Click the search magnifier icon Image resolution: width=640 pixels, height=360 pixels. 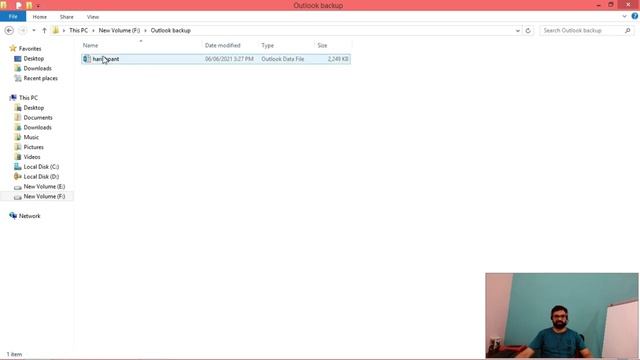click(x=628, y=31)
